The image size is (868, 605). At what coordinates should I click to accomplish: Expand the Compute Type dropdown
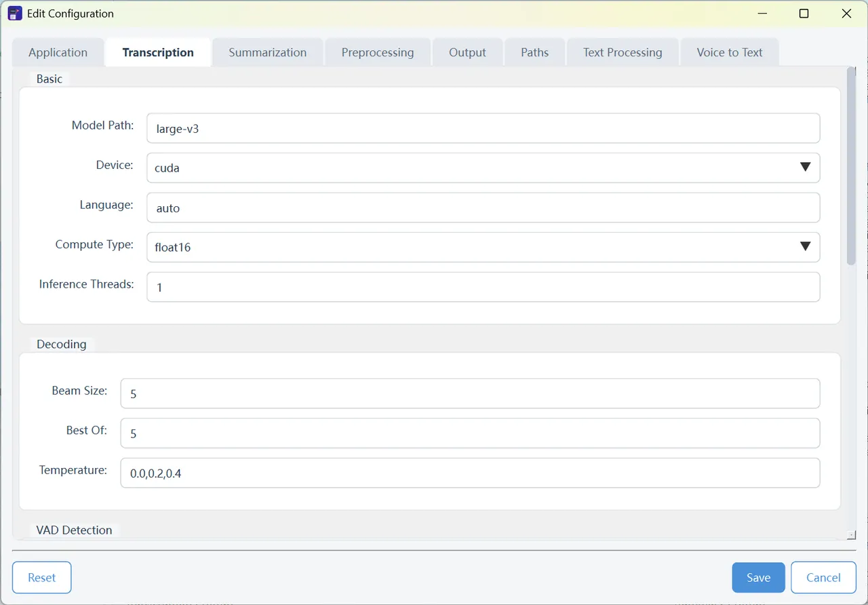(484, 247)
